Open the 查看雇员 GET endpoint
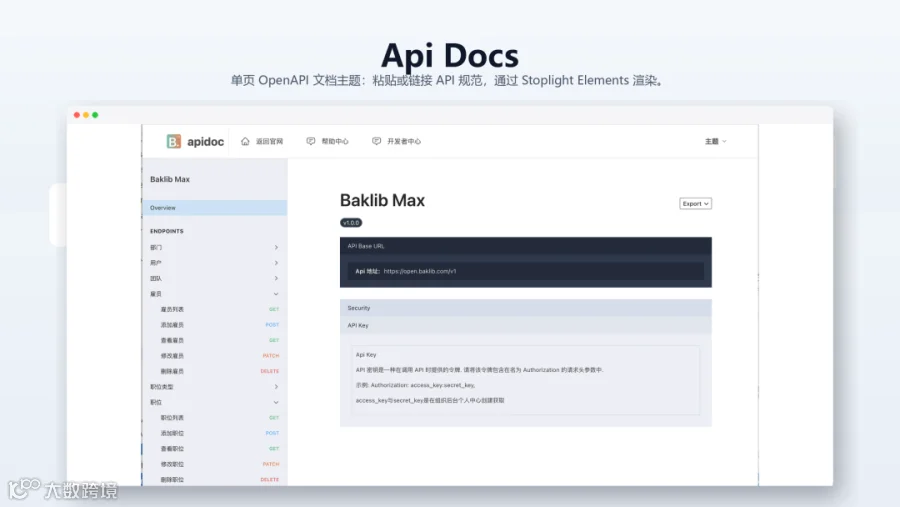900x507 pixels. pos(215,340)
